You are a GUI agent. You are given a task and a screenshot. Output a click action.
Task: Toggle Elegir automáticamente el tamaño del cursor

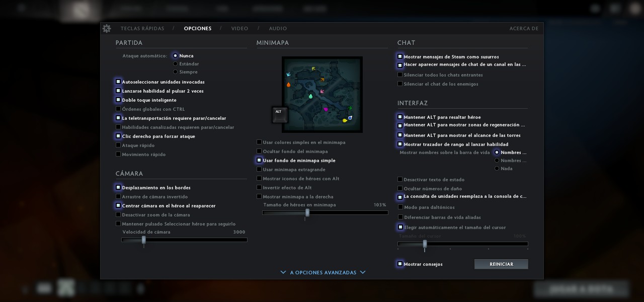click(x=400, y=227)
